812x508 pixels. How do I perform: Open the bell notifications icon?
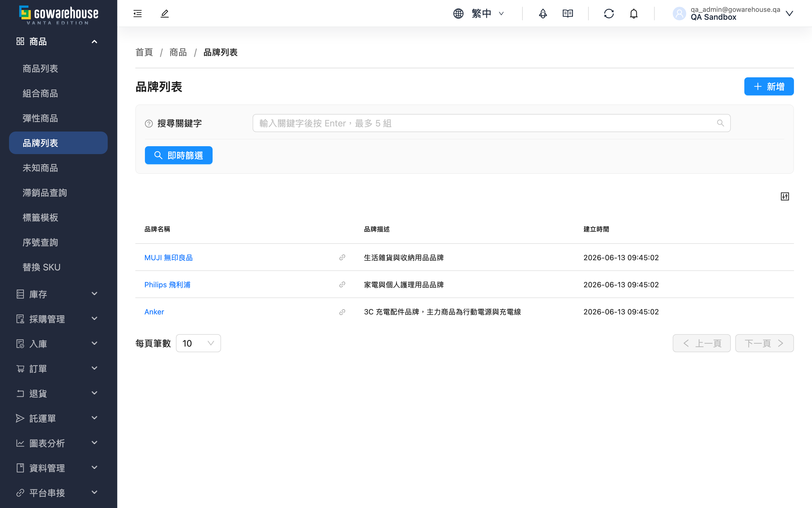pos(634,14)
